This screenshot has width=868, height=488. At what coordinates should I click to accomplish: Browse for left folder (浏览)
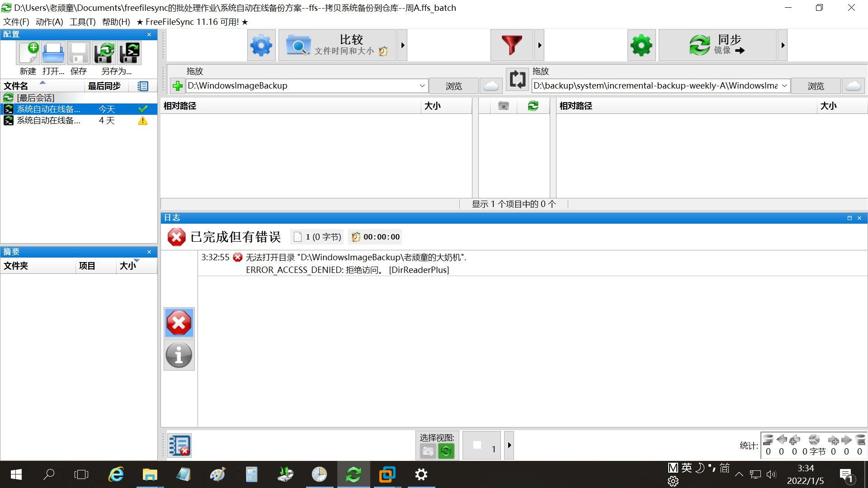(454, 86)
